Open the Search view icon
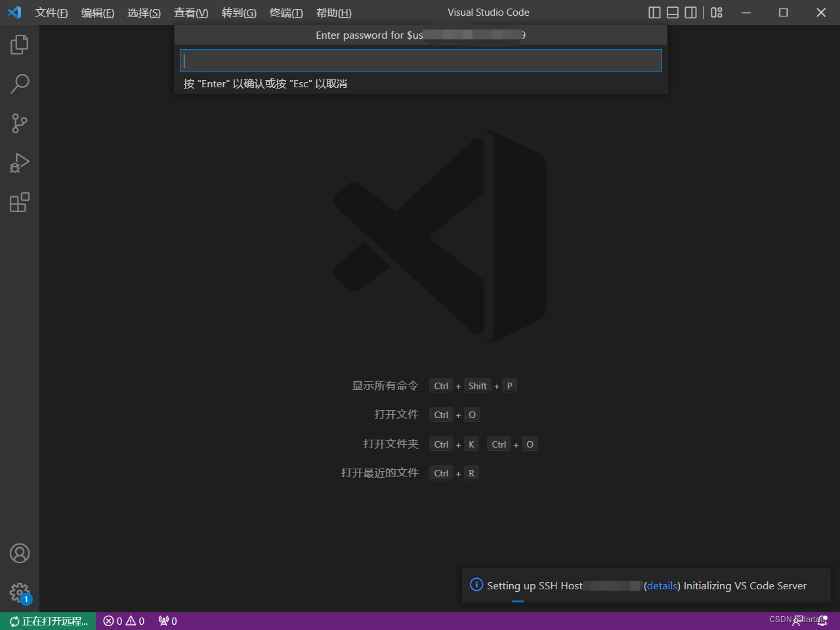 20,84
